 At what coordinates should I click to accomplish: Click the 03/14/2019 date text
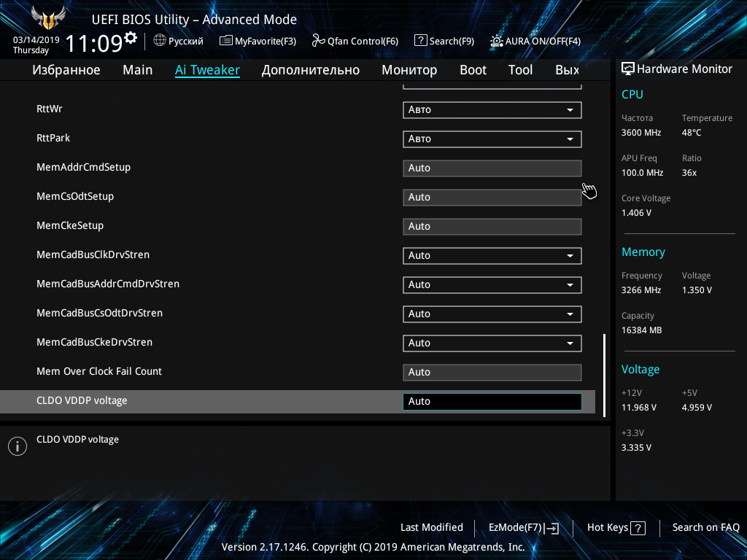pyautogui.click(x=36, y=40)
